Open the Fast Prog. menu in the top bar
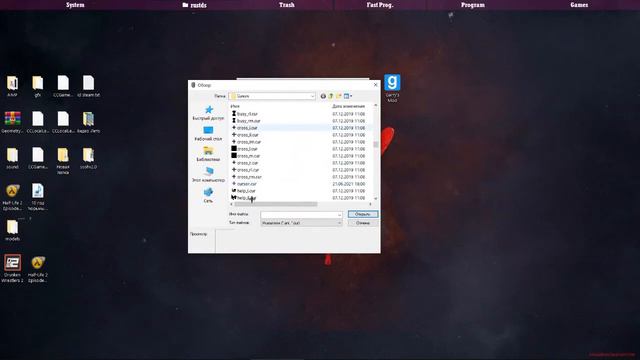Viewport: 640px width, 360px height. tap(380, 5)
